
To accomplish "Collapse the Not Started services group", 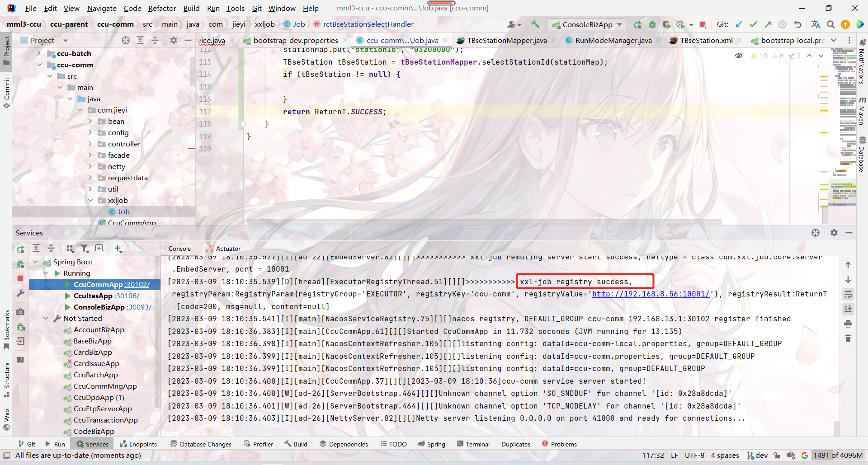I will [46, 318].
